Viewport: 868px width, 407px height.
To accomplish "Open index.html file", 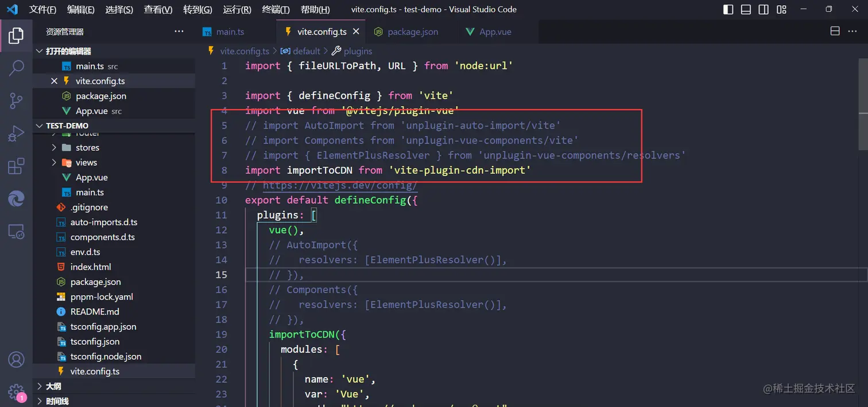I will pyautogui.click(x=114, y=267).
